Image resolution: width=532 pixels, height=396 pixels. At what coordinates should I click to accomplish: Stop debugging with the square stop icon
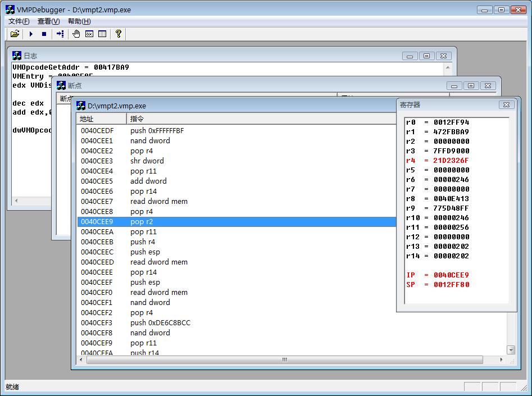coord(44,34)
